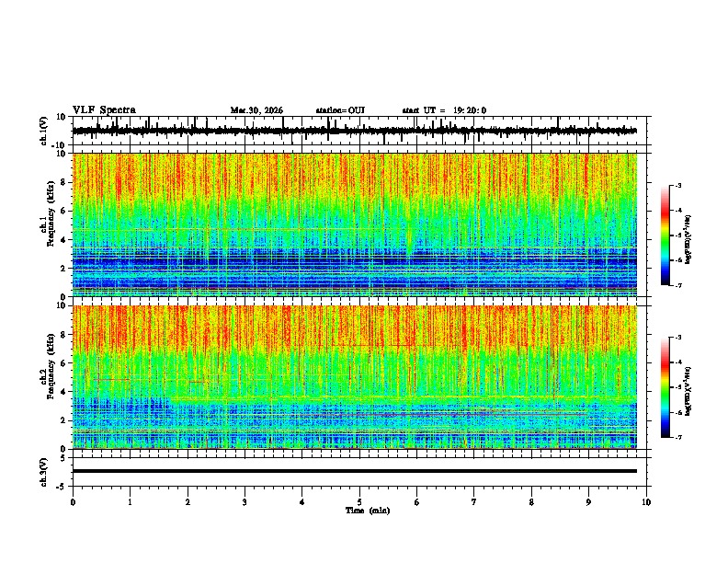Click the '-3' label on ch.1 colorbar
Image resolution: width=728 pixels, height=563 pixels.
coord(677,186)
